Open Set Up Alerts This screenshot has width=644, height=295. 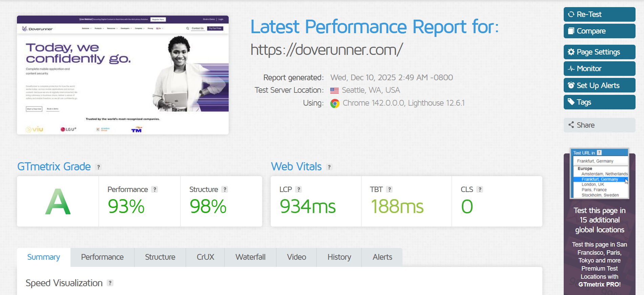click(599, 85)
